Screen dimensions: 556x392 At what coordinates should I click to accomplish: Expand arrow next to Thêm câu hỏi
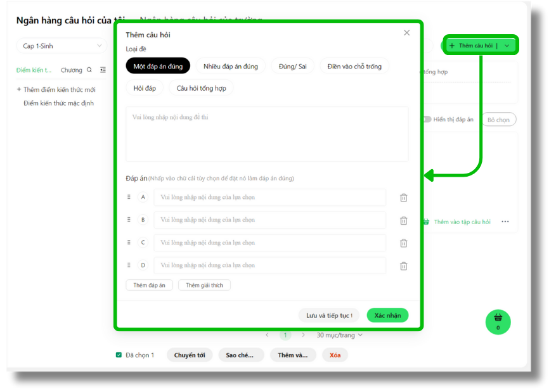point(507,46)
